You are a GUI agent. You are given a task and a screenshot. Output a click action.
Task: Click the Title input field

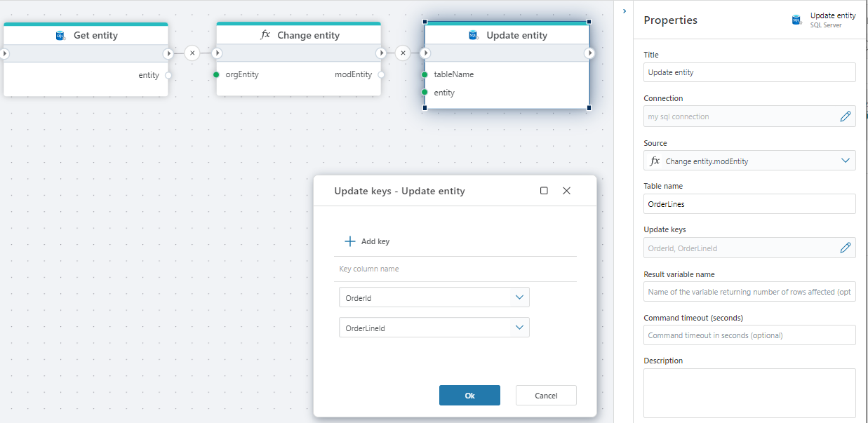(749, 72)
